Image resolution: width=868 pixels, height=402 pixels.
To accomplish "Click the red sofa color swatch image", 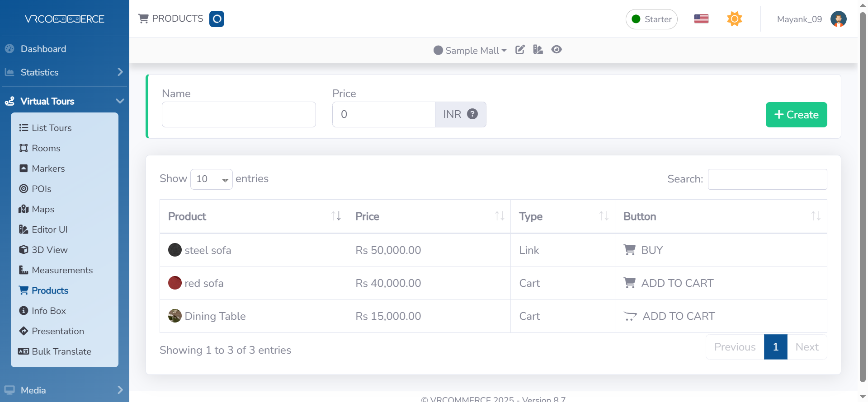I will 175,283.
